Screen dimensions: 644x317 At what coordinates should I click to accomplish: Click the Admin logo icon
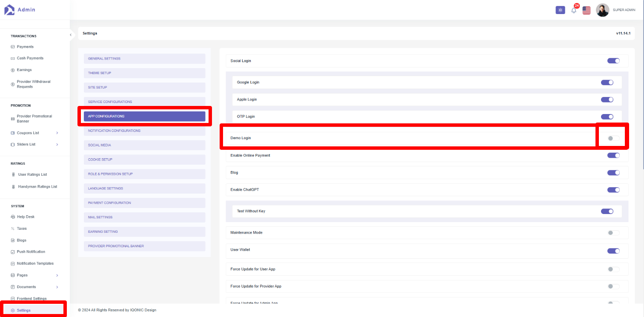pos(9,9)
